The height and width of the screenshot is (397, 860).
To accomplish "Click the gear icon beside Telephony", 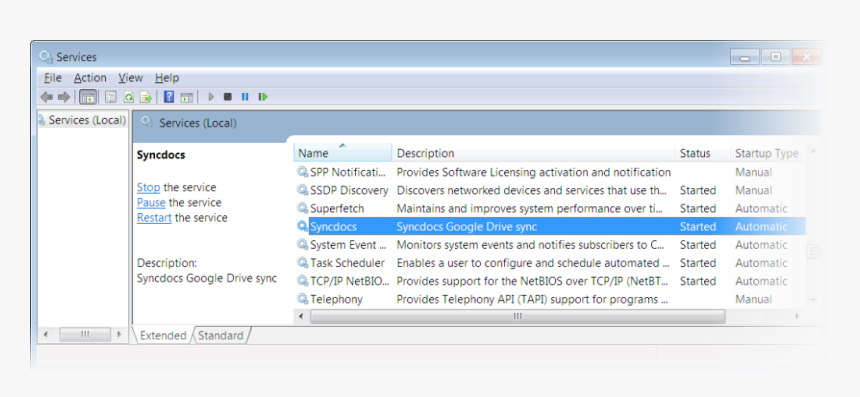I will (x=302, y=299).
